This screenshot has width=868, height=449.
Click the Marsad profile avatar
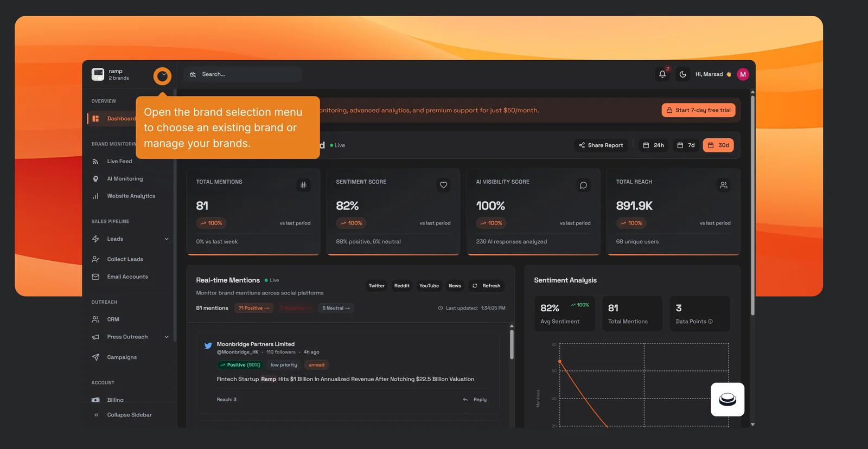[743, 74]
